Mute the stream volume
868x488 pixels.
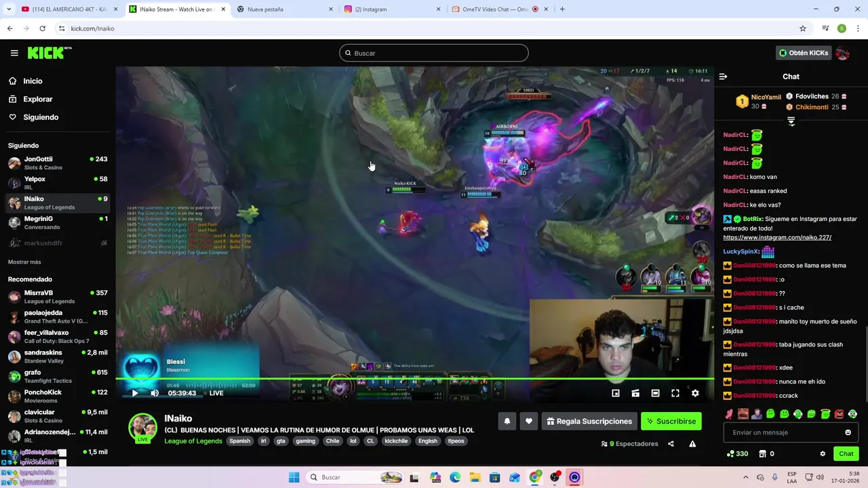(x=155, y=393)
